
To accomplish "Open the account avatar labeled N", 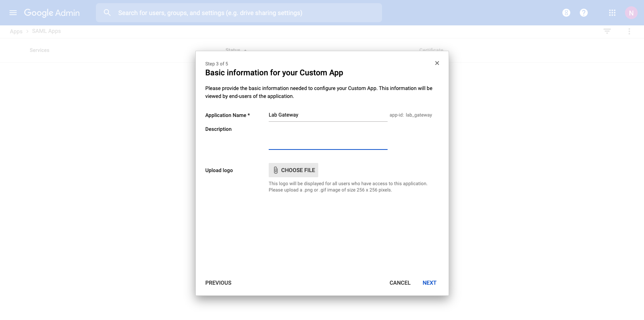I will click(x=631, y=13).
